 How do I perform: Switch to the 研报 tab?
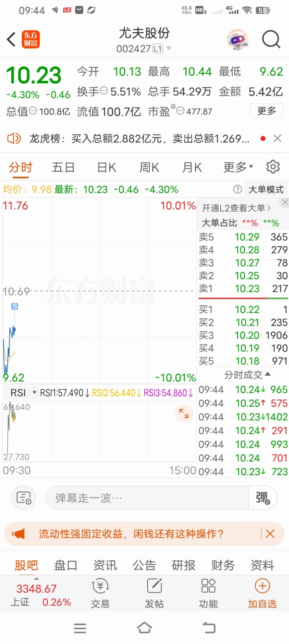click(x=184, y=565)
